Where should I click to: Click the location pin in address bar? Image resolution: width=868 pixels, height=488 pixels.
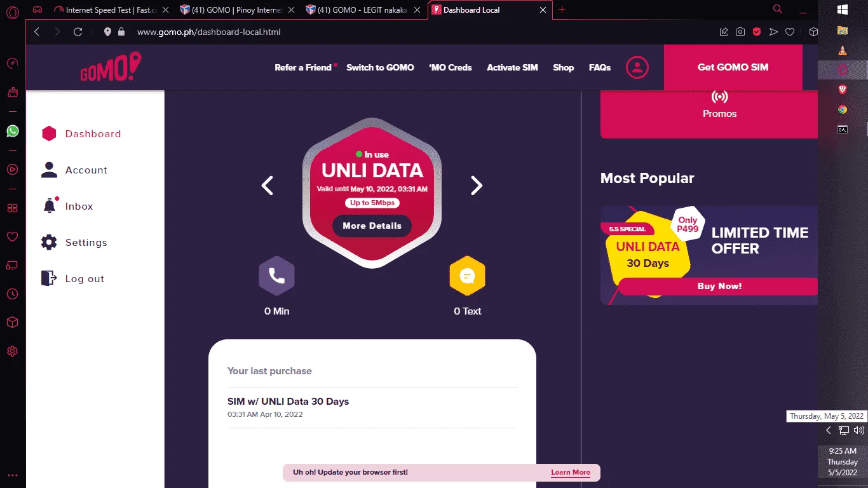pyautogui.click(x=107, y=32)
